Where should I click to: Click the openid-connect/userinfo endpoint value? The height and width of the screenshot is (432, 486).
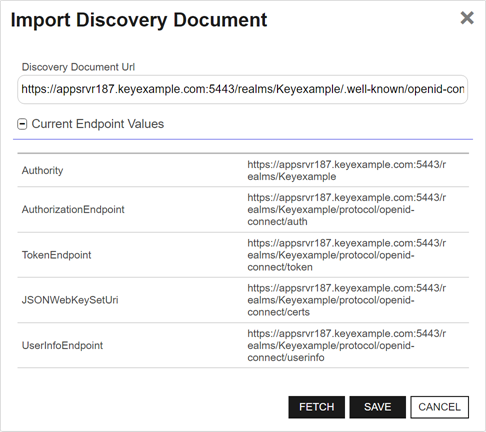click(x=347, y=345)
